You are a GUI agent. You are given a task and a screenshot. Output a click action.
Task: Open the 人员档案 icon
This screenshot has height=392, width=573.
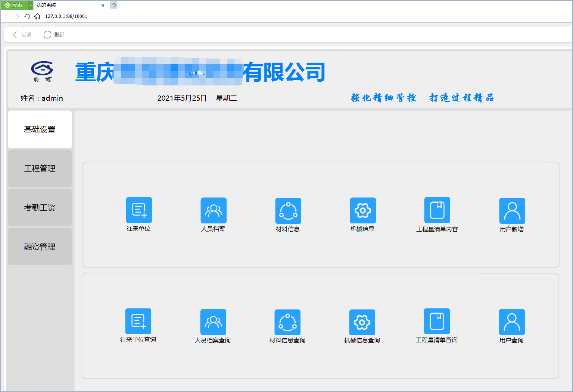coord(214,210)
